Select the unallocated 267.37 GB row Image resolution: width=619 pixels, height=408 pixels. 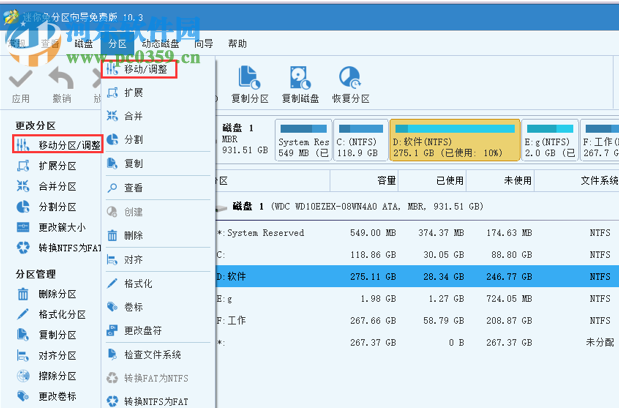417,342
